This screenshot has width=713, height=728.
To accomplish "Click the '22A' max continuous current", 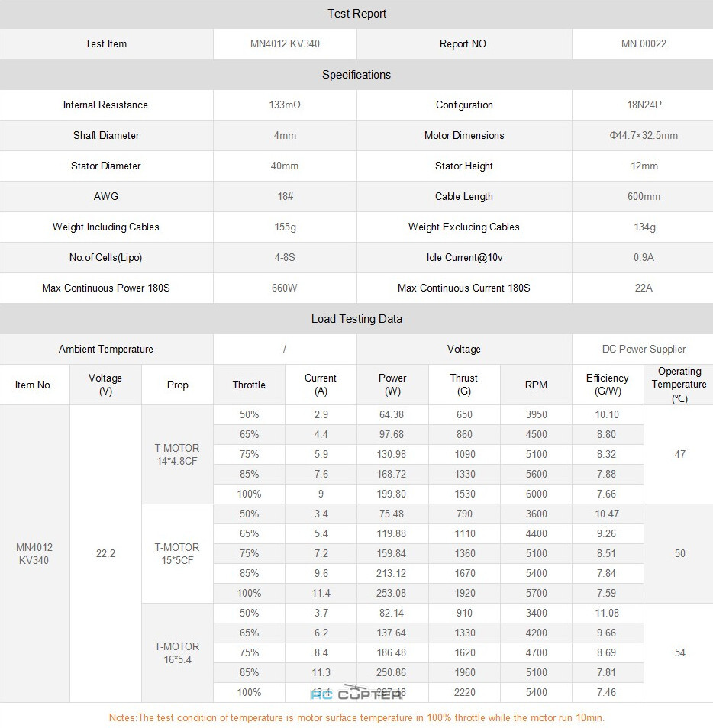I will [644, 288].
